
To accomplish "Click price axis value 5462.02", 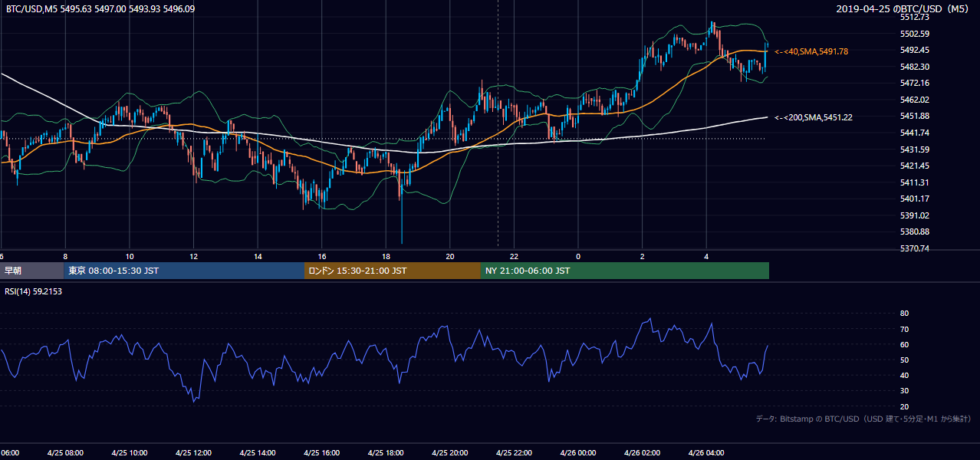I will pyautogui.click(x=915, y=100).
